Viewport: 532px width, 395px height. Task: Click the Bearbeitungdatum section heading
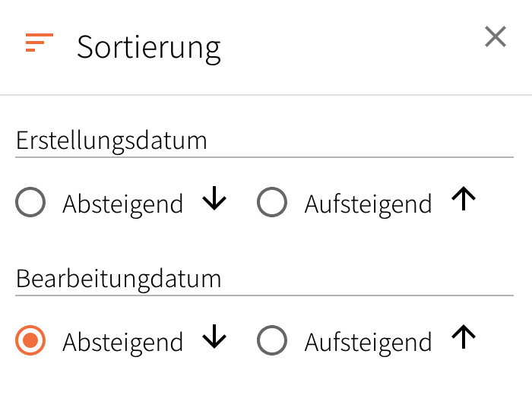(119, 279)
